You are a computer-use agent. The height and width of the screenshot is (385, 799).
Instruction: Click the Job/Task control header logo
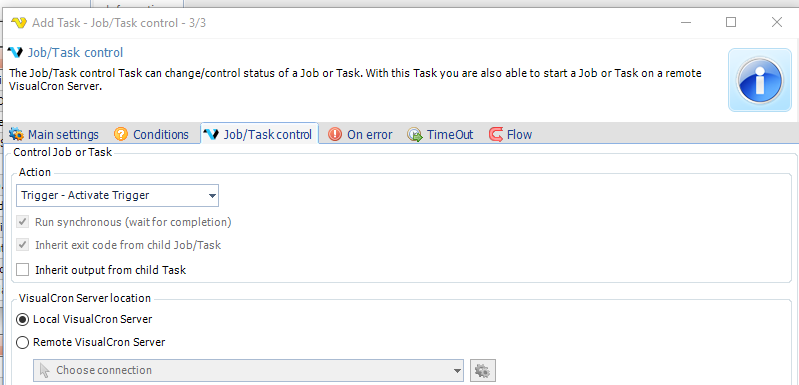(x=15, y=52)
